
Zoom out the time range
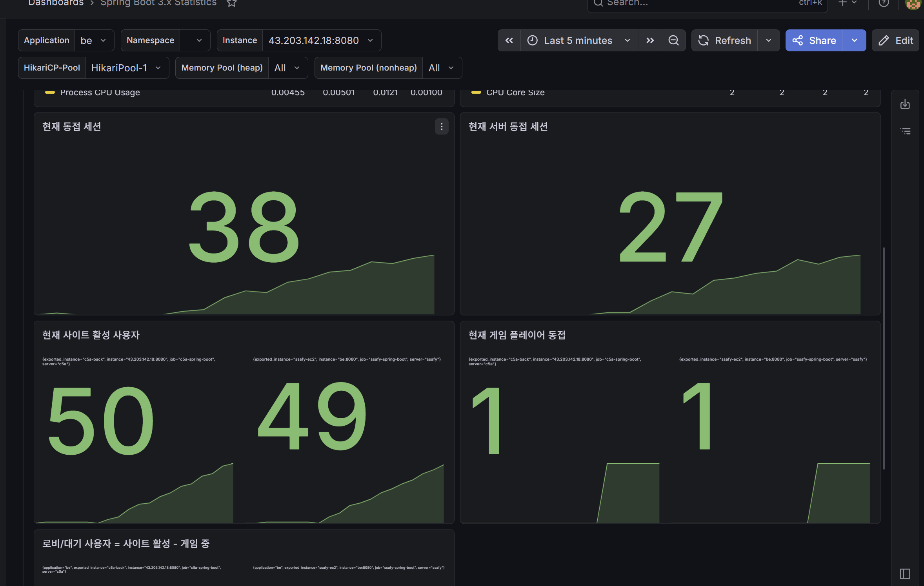click(x=673, y=40)
